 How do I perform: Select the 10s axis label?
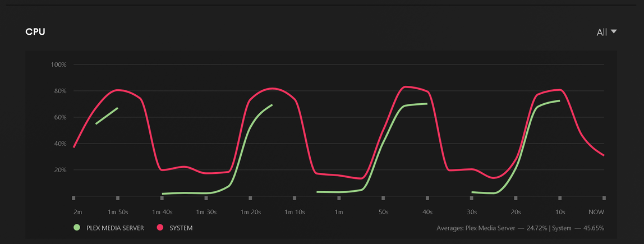tap(560, 213)
